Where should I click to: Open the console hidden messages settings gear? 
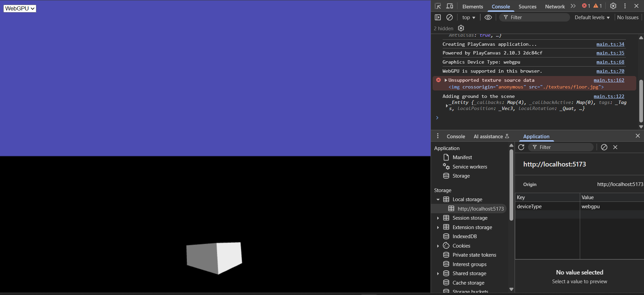pyautogui.click(x=461, y=28)
